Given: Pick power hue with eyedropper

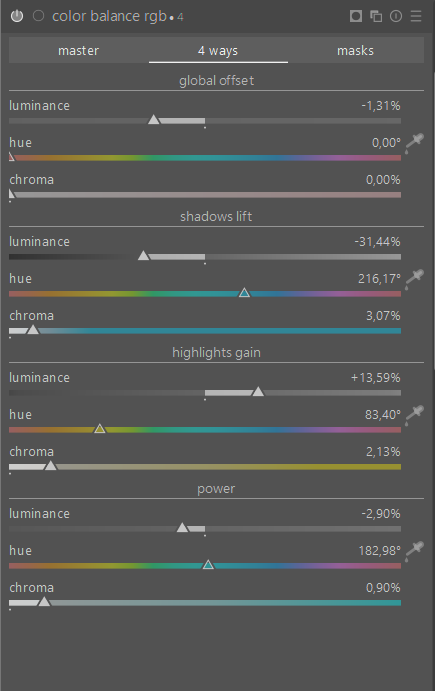Looking at the screenshot, I should click(414, 551).
